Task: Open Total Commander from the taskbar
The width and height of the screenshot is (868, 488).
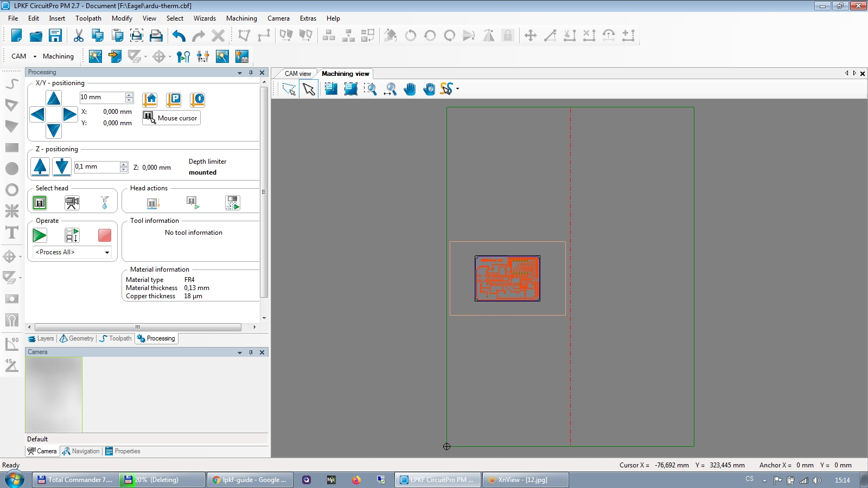Action: tap(75, 480)
